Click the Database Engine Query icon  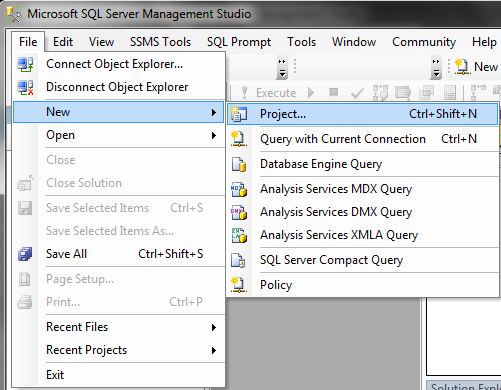[239, 164]
